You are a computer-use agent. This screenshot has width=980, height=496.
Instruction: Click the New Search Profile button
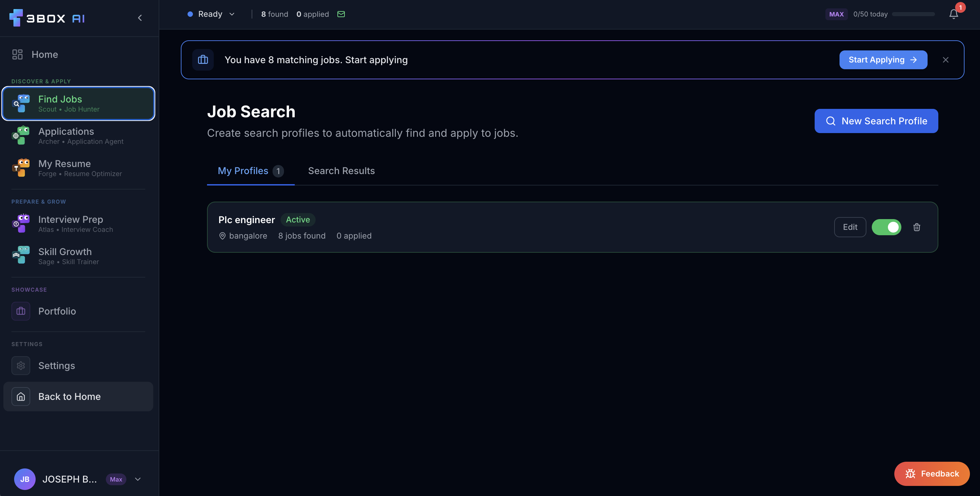876,121
